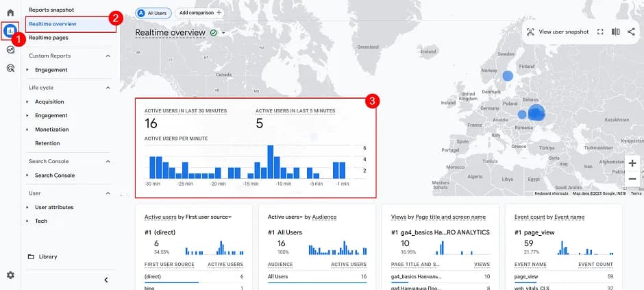The width and height of the screenshot is (644, 290).
Task: Open Admin settings gear icon
Action: click(10, 275)
